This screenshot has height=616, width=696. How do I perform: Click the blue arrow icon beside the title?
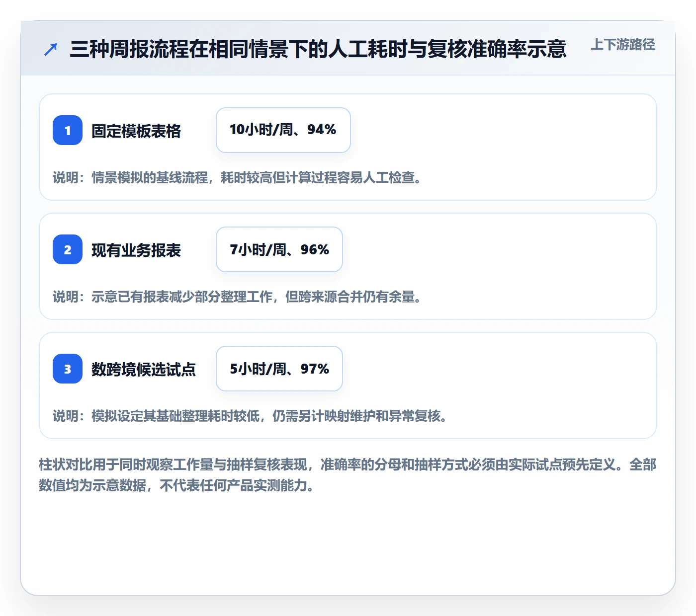51,49
